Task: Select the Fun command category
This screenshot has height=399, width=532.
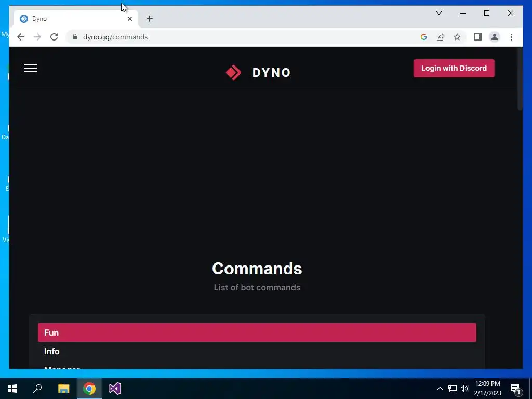Action: click(x=257, y=332)
